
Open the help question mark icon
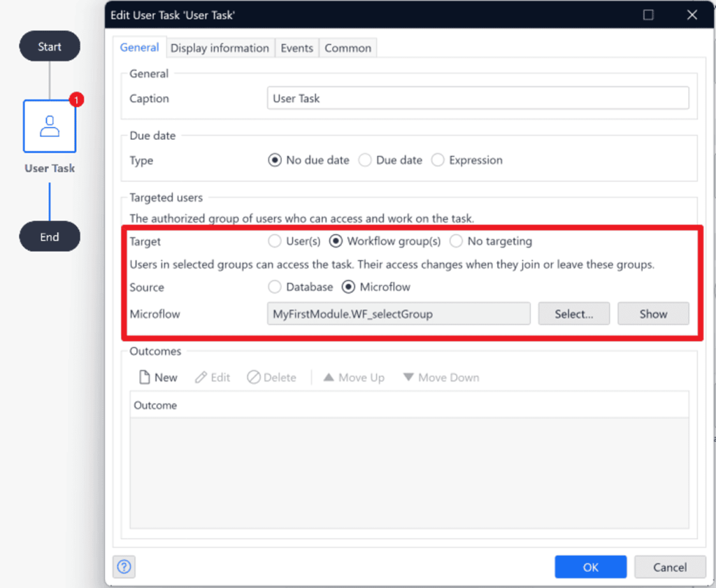pyautogui.click(x=124, y=566)
